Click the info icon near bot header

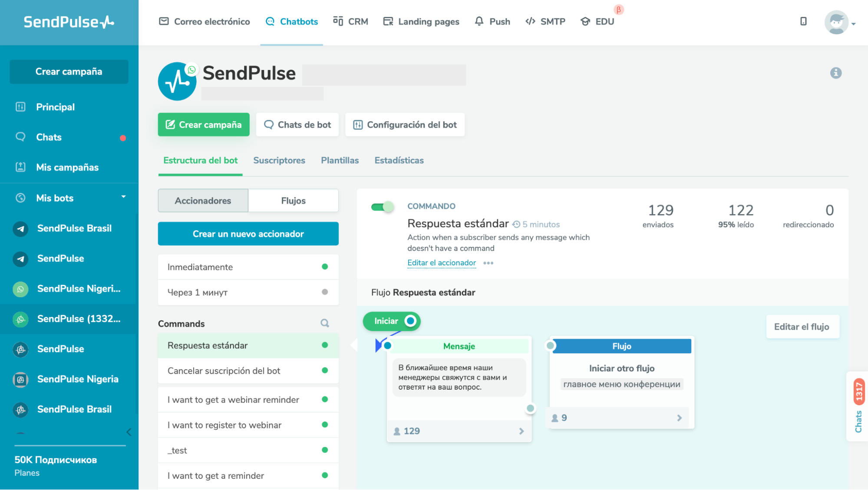coord(835,73)
